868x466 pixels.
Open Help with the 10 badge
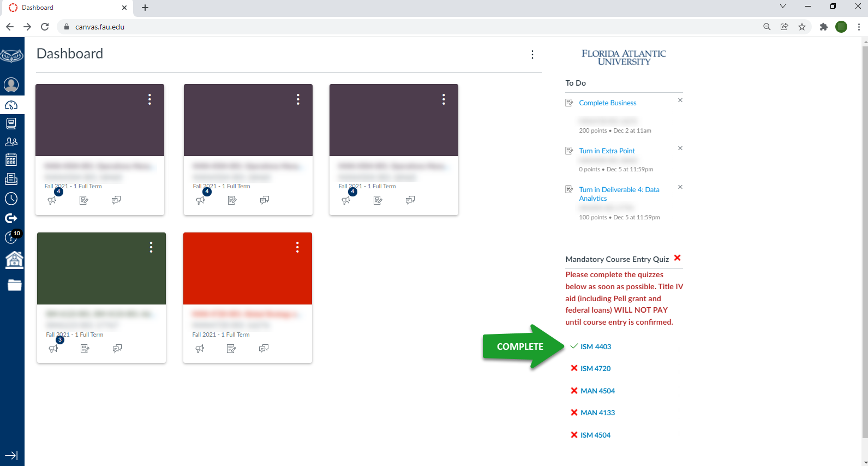click(x=11, y=237)
